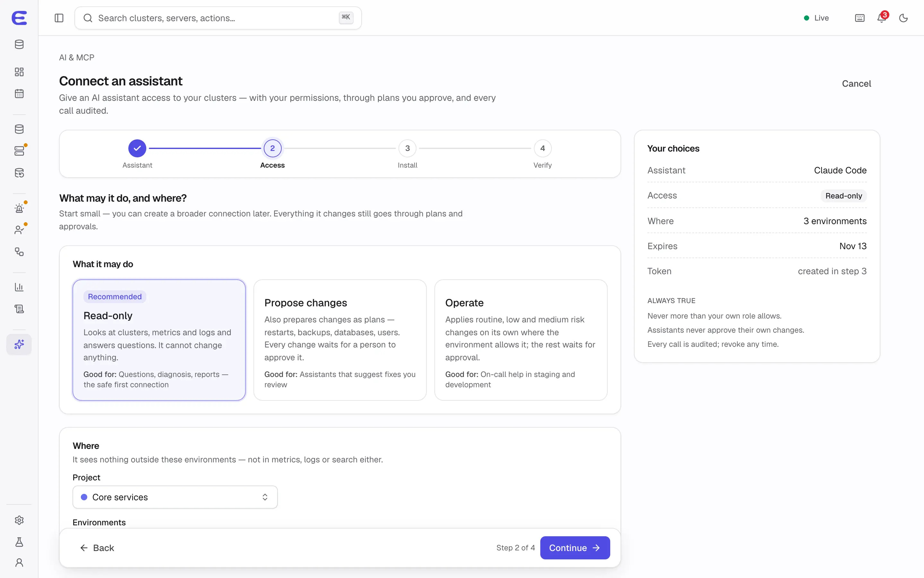Click the Recommended badge on Read-only card
This screenshot has width=924, height=578.
(115, 297)
